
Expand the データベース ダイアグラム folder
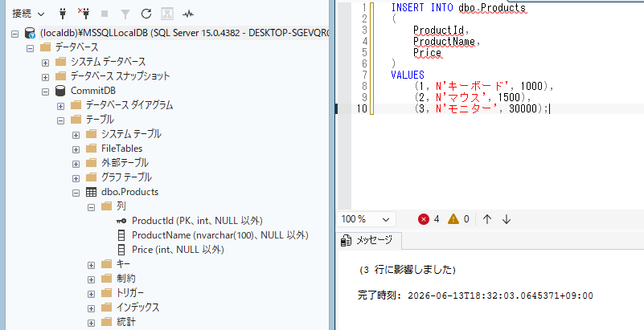tap(61, 106)
